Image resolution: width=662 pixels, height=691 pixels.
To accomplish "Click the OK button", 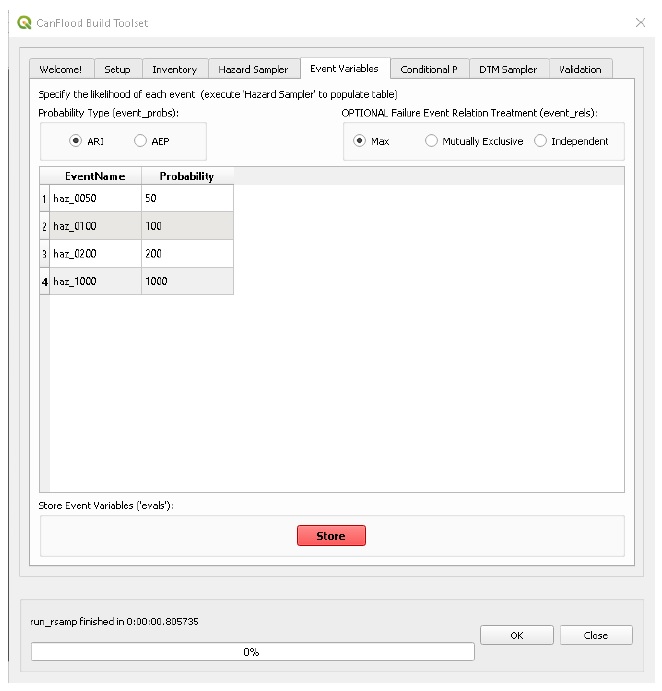I will (517, 635).
